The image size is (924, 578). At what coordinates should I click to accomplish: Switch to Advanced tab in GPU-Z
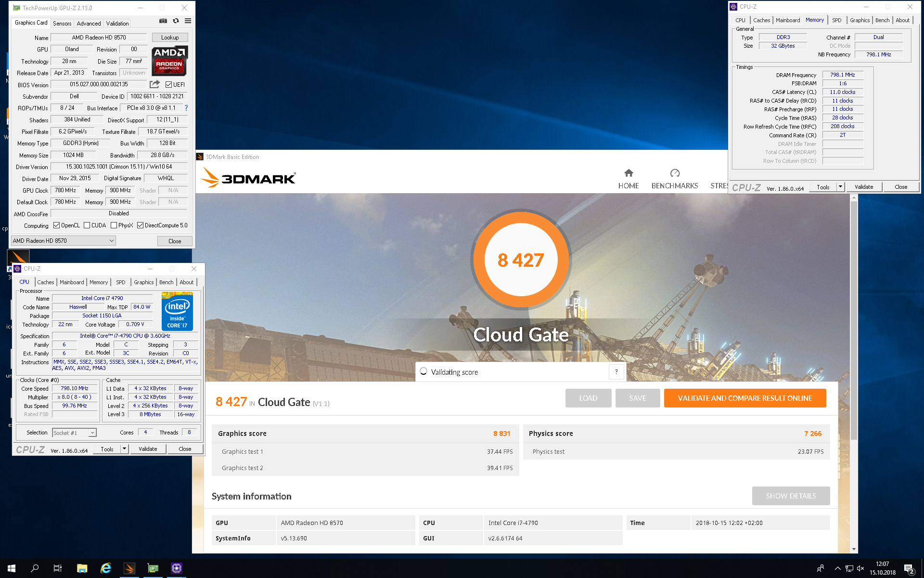coord(89,23)
